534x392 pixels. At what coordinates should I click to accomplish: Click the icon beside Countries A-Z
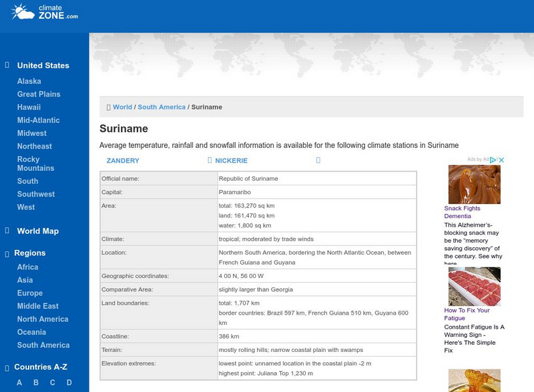pyautogui.click(x=7, y=367)
